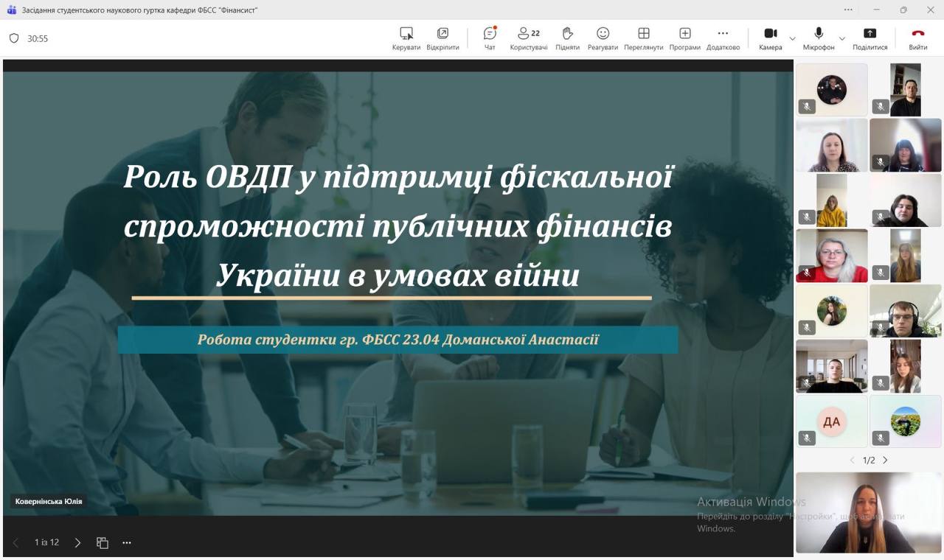Open the Переглянути view options
This screenshot has height=560, width=944.
pyautogui.click(x=643, y=38)
